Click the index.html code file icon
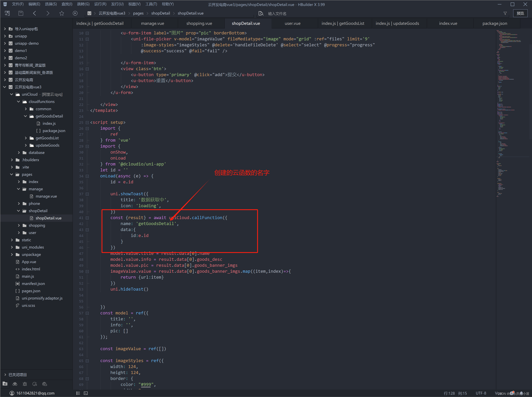532x397 pixels. click(x=17, y=269)
